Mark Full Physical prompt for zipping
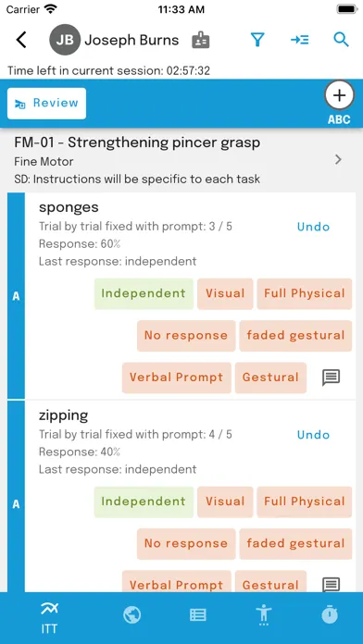 click(305, 502)
